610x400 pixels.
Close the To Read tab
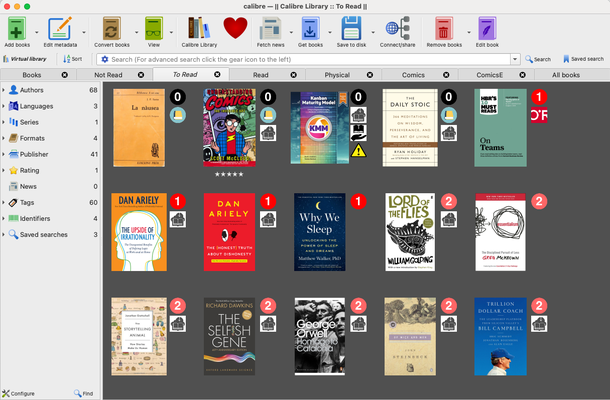[217, 74]
